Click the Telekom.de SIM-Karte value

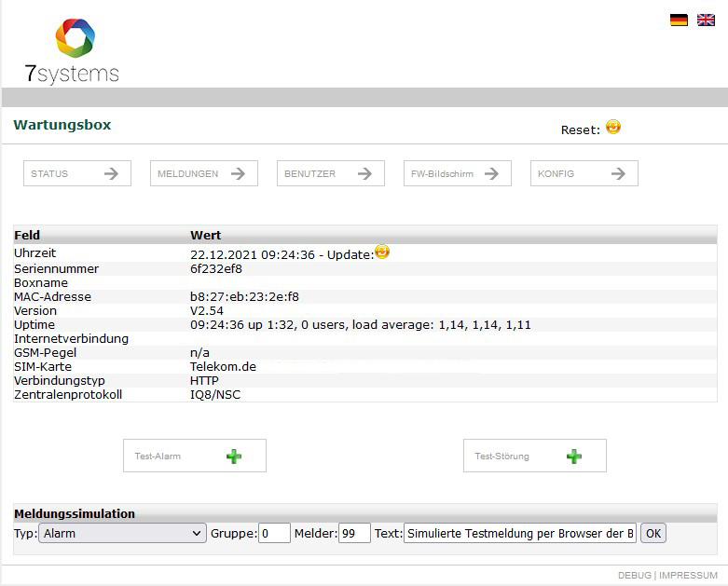(x=223, y=366)
